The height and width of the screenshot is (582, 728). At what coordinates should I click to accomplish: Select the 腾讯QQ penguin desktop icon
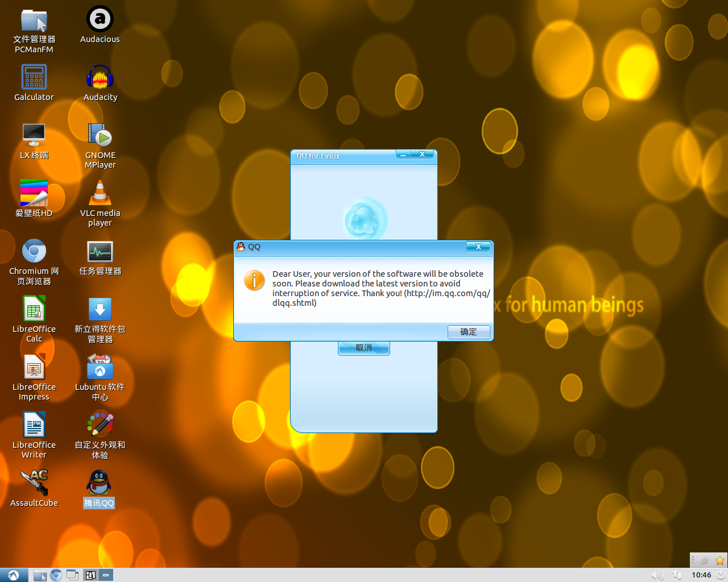click(x=99, y=483)
